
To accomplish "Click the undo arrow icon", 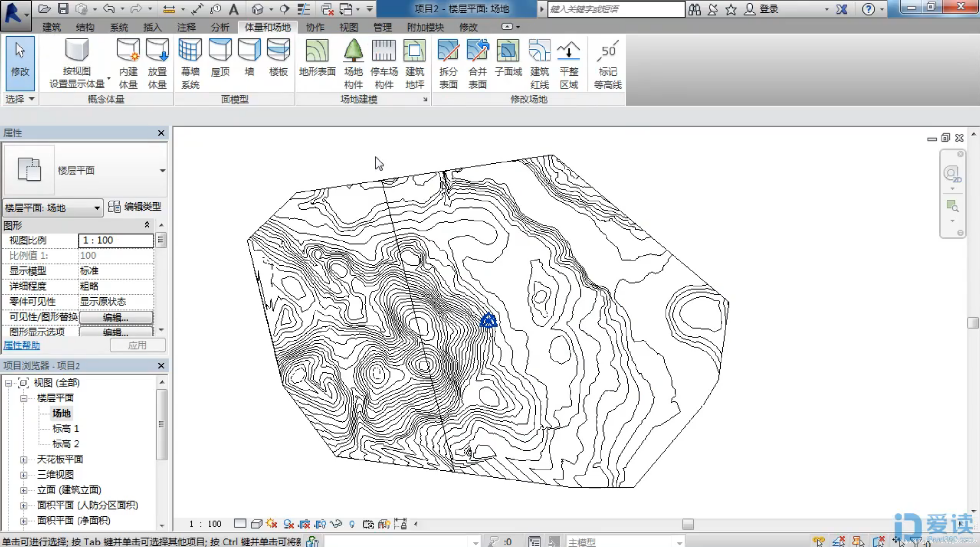I will (x=109, y=9).
